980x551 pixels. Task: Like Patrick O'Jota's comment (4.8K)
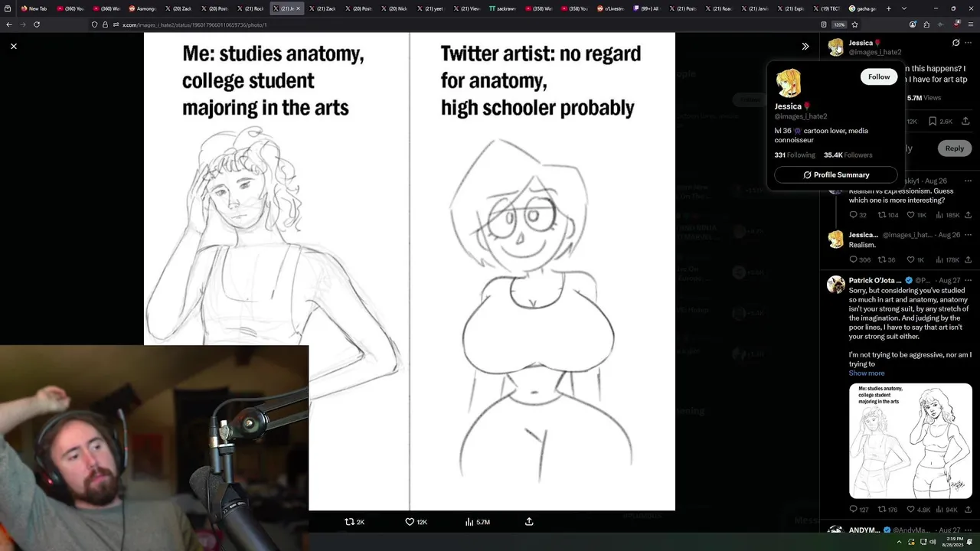(917, 510)
